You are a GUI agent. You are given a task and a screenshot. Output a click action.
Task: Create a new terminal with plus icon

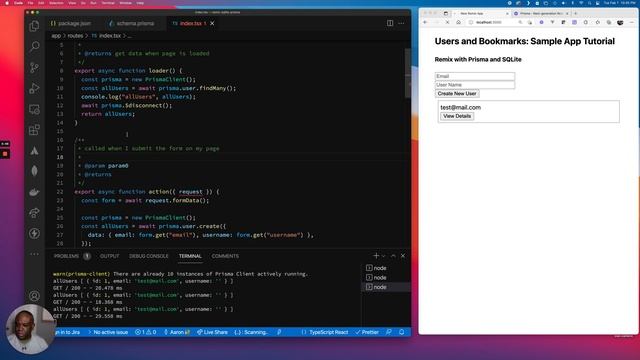(x=376, y=256)
